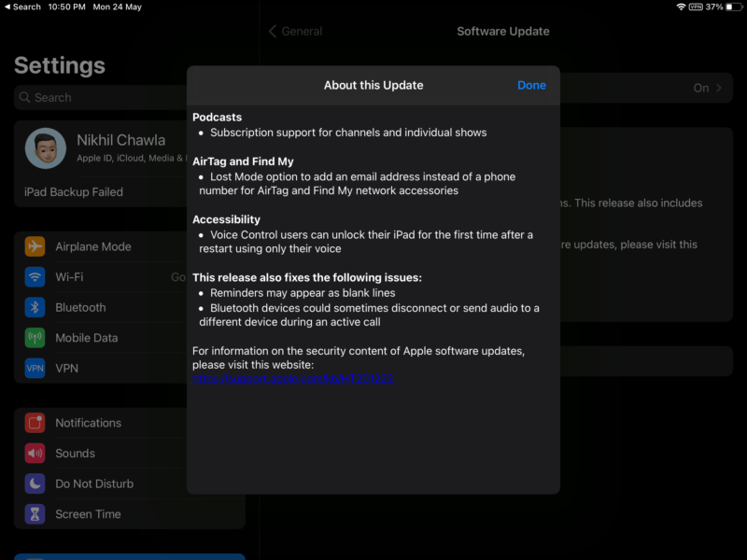Viewport: 747px width, 560px height.
Task: Tap the Software Update page title
Action: [x=503, y=32]
